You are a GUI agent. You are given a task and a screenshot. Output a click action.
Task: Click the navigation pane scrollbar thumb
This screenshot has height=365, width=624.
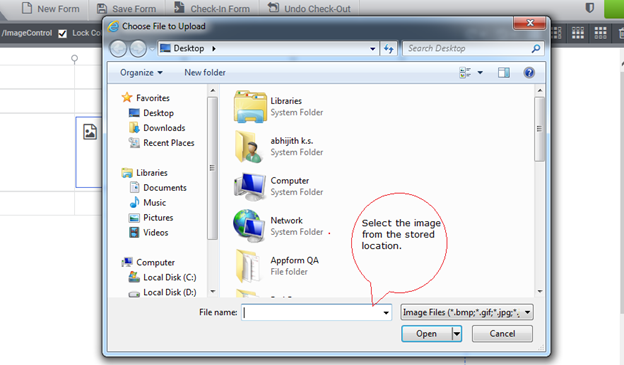pyautogui.click(x=213, y=168)
